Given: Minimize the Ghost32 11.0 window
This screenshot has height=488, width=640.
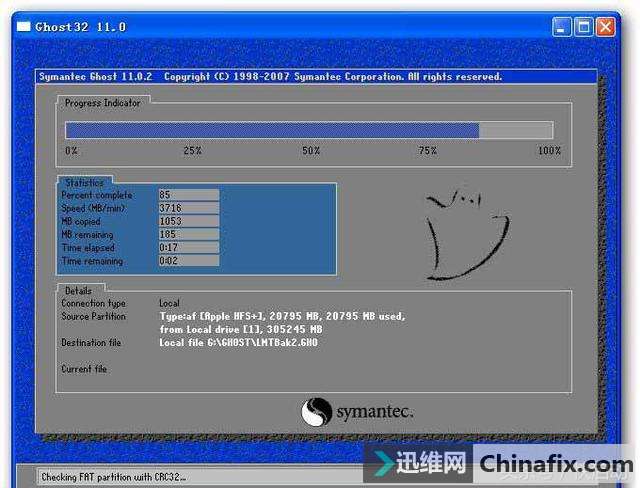Looking at the screenshot, I should pos(562,27).
